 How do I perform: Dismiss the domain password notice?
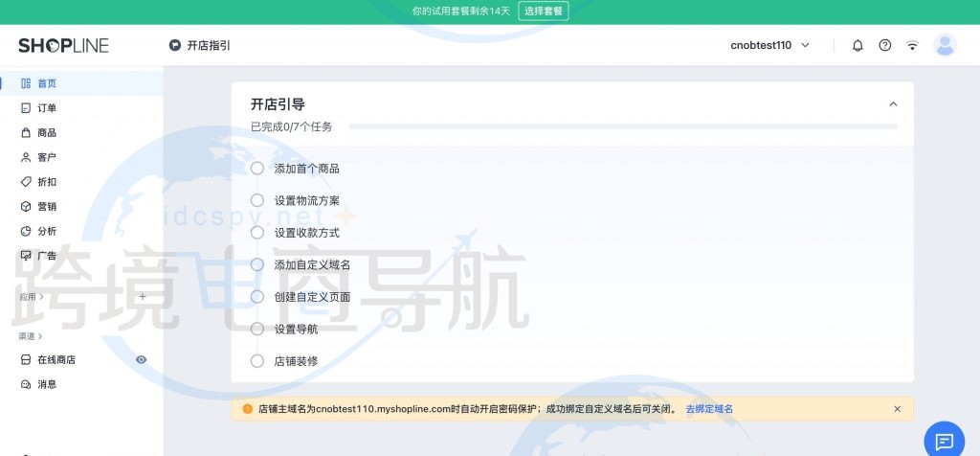(x=898, y=409)
